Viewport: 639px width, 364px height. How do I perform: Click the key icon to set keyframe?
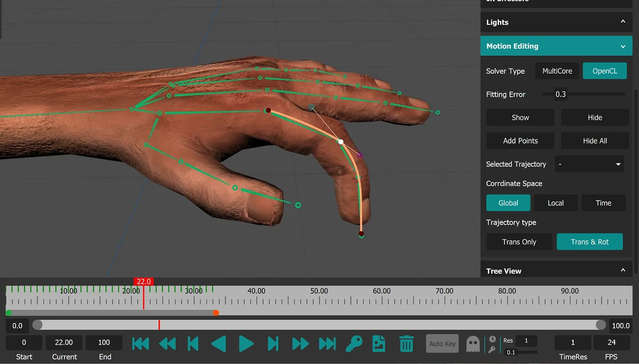[354, 343]
